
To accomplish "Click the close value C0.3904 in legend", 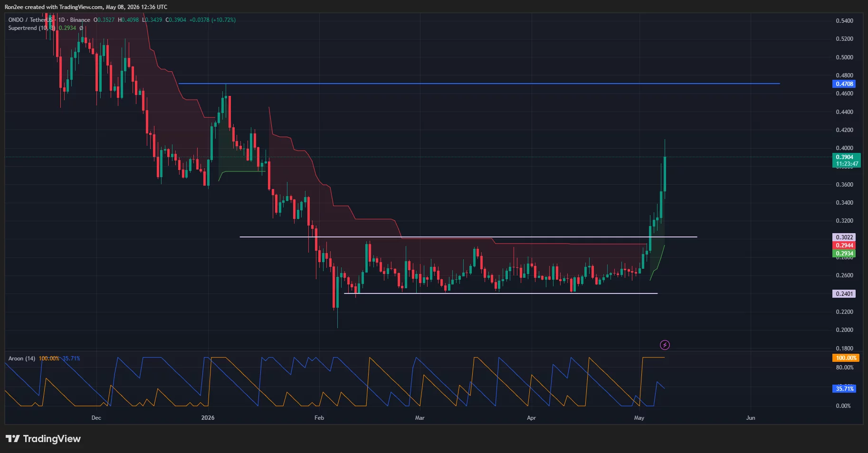I will (x=176, y=20).
